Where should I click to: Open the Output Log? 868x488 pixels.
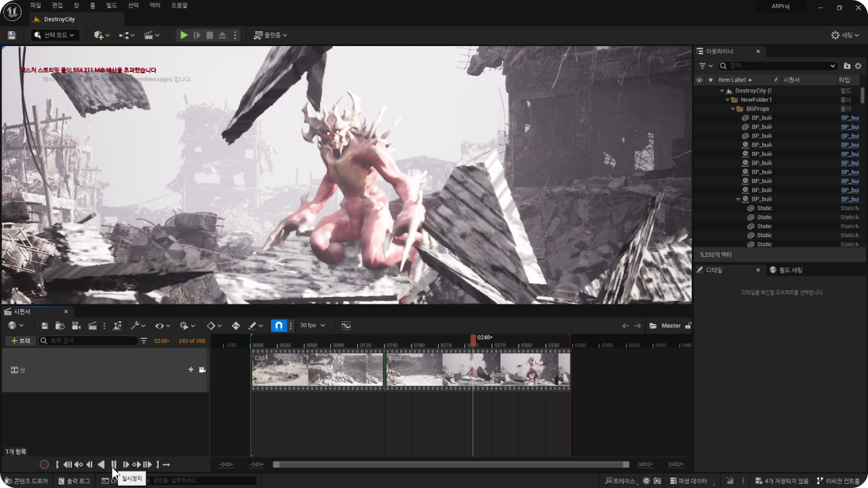(x=75, y=481)
